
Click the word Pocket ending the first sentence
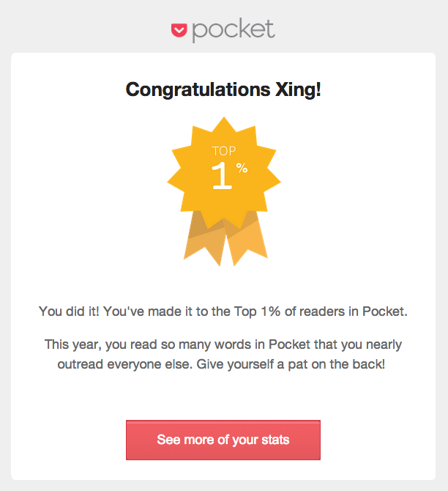[384, 311]
